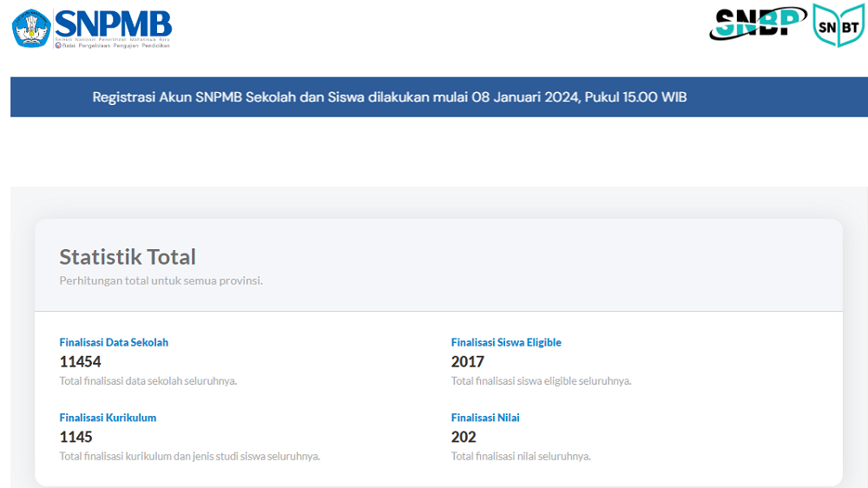Click 'Total finalisasi siswa eligible seluruhnya' description

click(541, 381)
